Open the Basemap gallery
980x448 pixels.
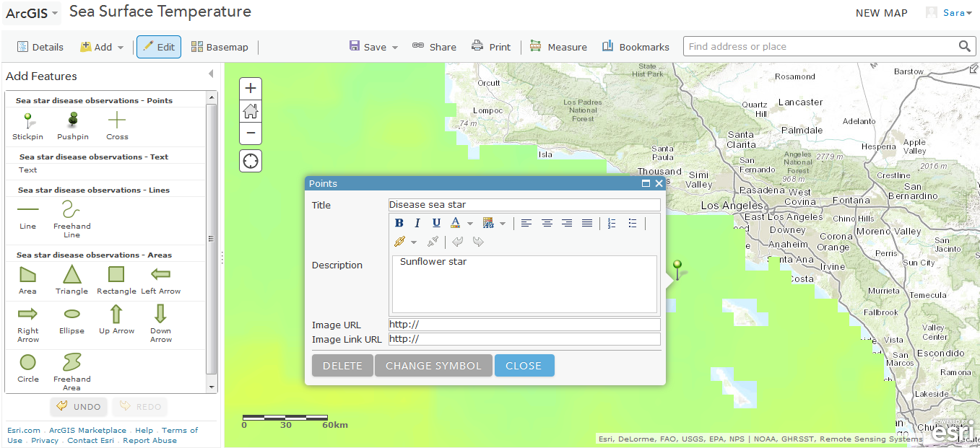click(219, 46)
